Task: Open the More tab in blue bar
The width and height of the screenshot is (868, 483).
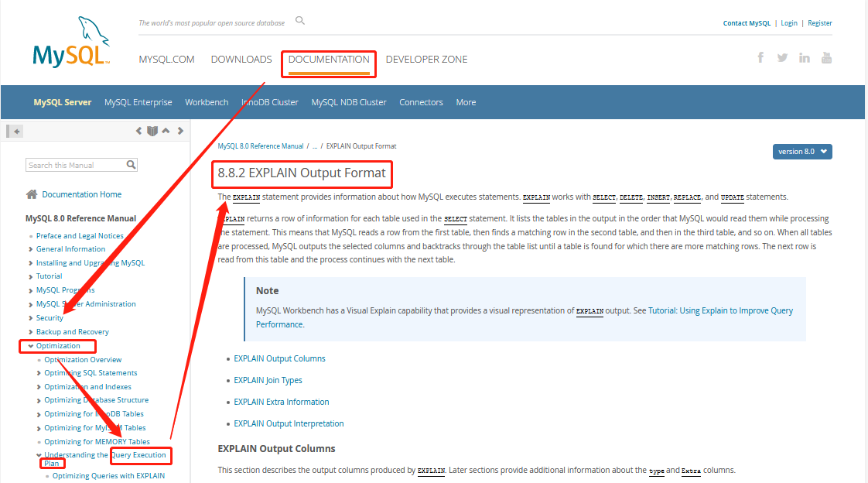Action: click(466, 102)
